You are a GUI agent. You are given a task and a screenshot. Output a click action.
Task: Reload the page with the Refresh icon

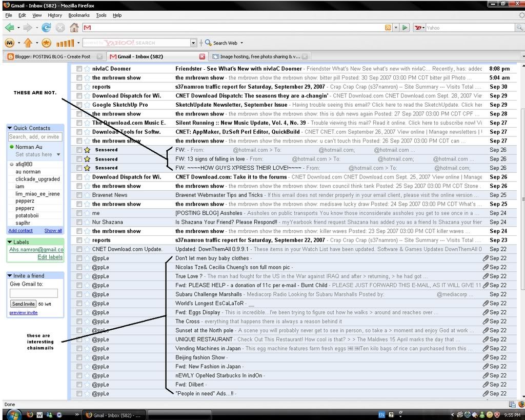click(x=46, y=28)
